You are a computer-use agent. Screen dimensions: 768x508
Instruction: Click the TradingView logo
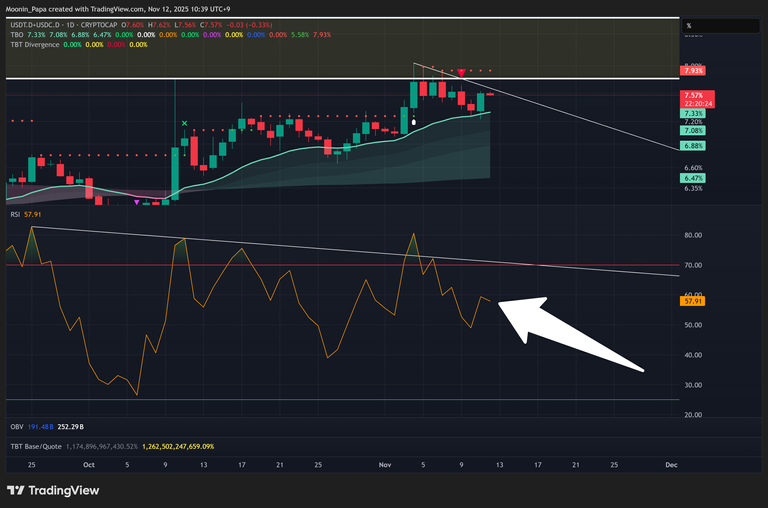tap(56, 490)
